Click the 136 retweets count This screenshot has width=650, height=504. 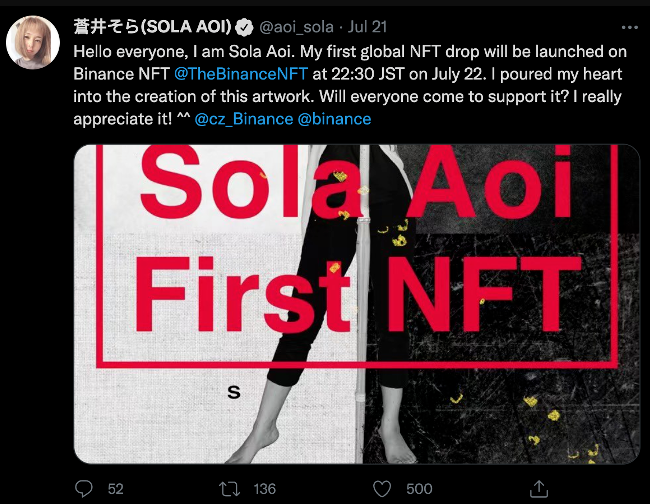[x=264, y=489]
